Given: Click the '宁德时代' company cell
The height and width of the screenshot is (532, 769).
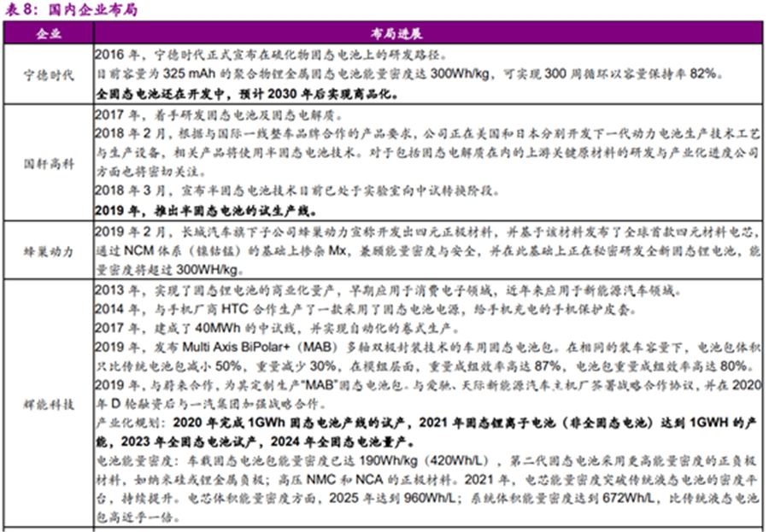Looking at the screenshot, I should pyautogui.click(x=49, y=74).
